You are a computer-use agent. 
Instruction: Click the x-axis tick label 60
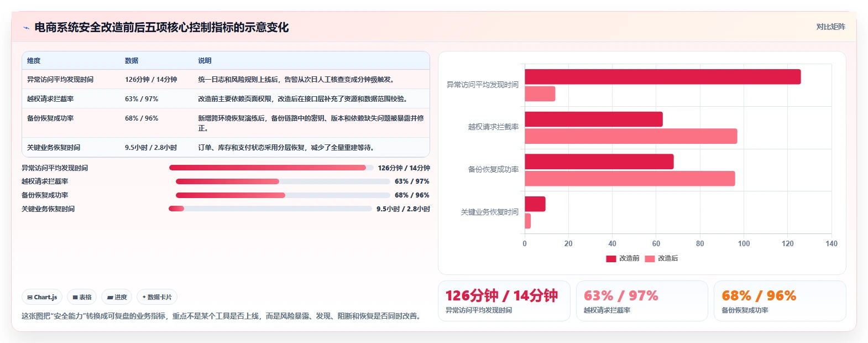pyautogui.click(x=656, y=243)
